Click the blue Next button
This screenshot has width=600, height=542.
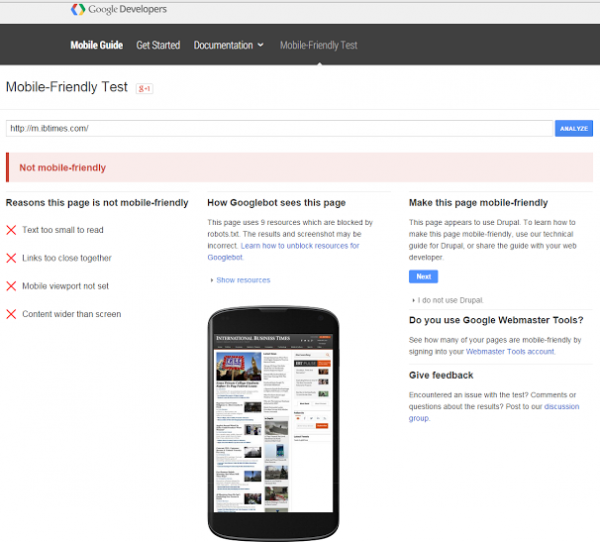click(423, 276)
